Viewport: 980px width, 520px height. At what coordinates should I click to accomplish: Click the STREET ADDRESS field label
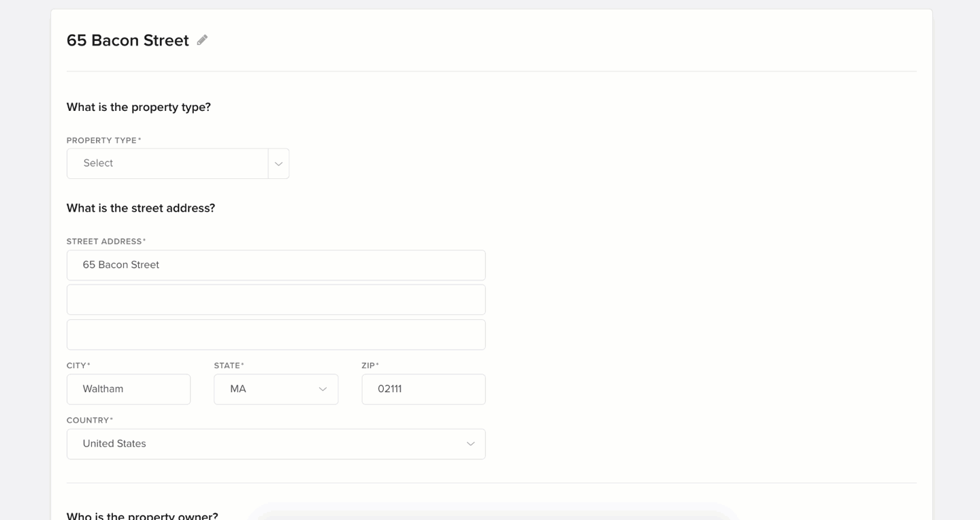(x=106, y=241)
